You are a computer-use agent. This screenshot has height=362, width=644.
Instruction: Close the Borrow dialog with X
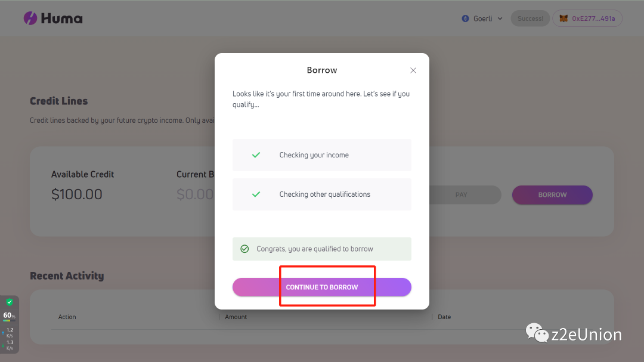click(x=413, y=70)
